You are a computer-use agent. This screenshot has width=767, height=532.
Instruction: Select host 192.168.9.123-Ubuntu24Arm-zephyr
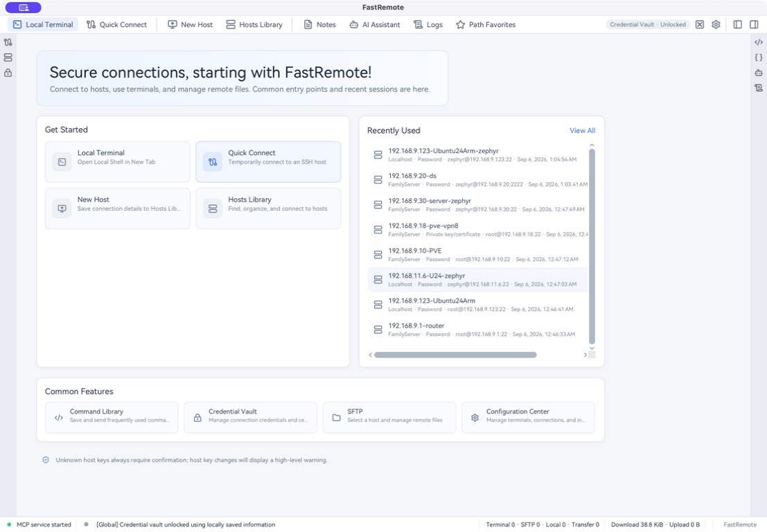tap(477, 155)
